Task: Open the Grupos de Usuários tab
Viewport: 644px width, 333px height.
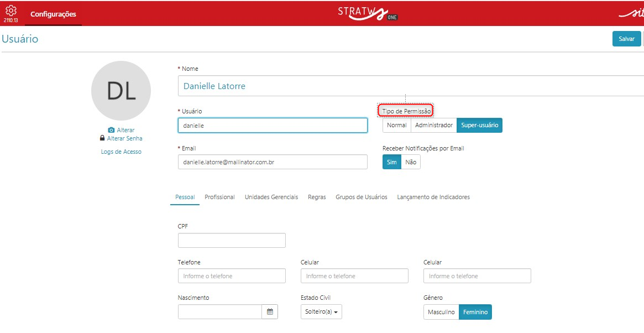Action: [362, 197]
